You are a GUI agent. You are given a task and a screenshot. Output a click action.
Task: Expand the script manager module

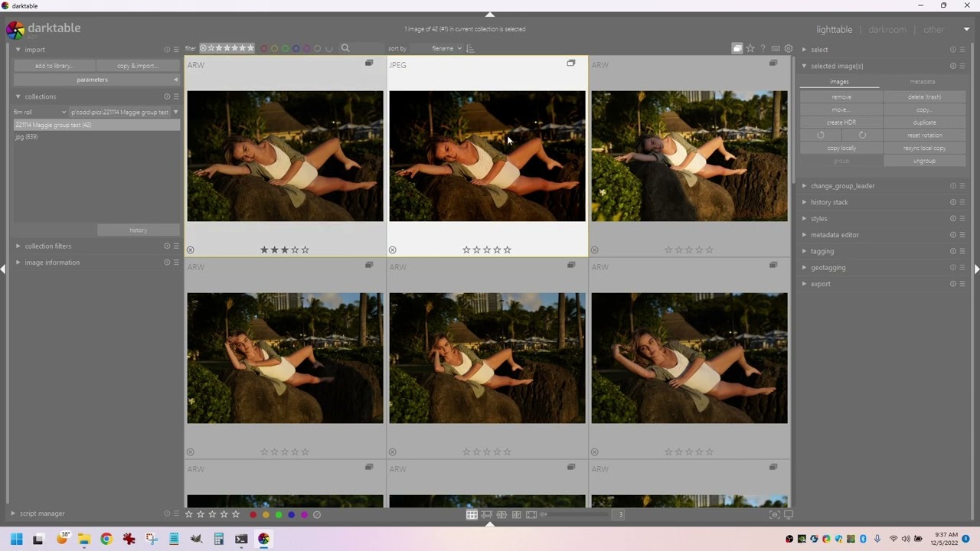coord(13,514)
